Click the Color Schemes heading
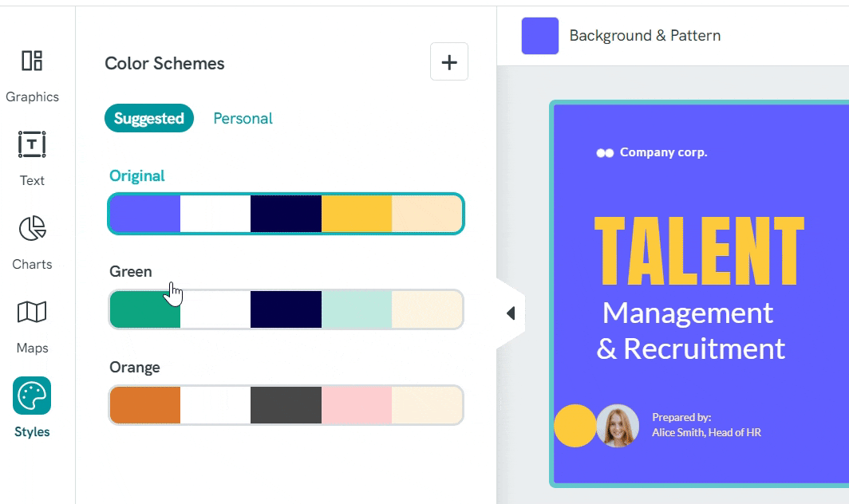The image size is (849, 504). tap(164, 64)
